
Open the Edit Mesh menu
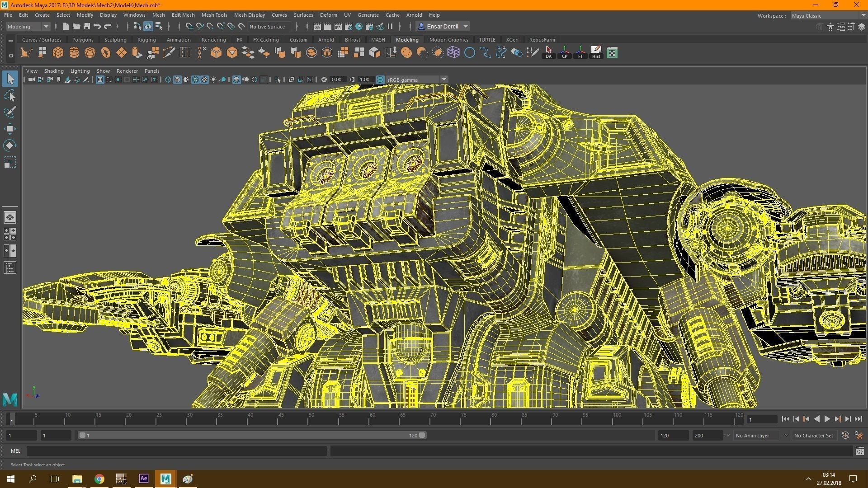pyautogui.click(x=183, y=15)
